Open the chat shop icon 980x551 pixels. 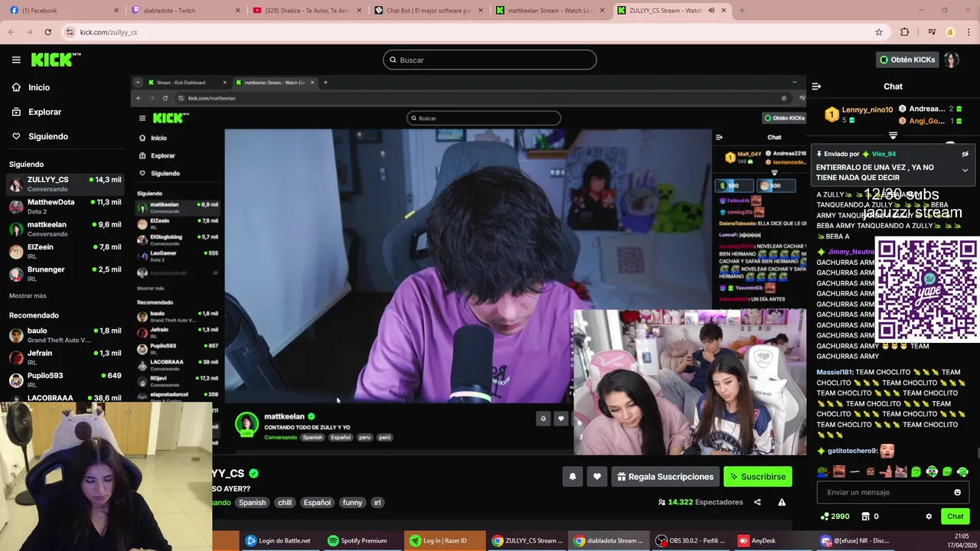point(866,517)
